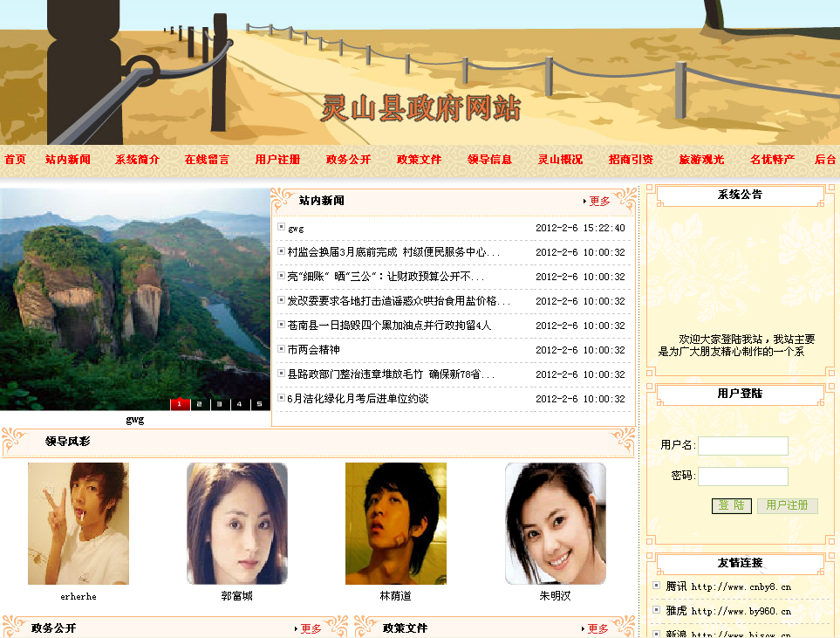
Task: Open 旅游观光 navigation item
Action: click(x=702, y=159)
